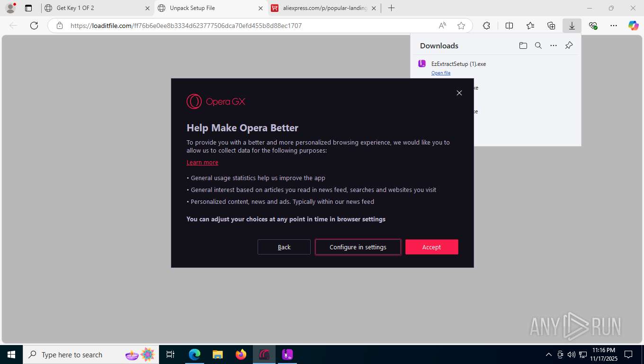Open the browser profile icon
This screenshot has height=364, width=644.
click(x=10, y=8)
